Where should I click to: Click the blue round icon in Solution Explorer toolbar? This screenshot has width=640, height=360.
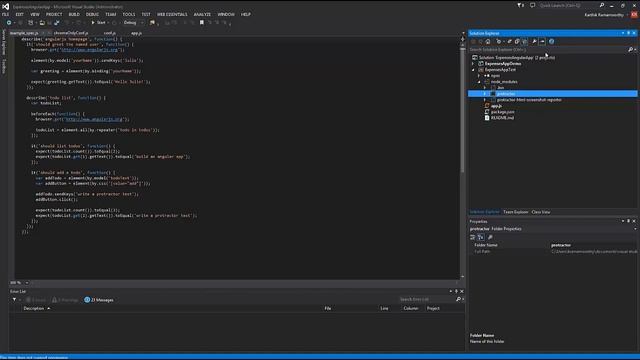551,42
